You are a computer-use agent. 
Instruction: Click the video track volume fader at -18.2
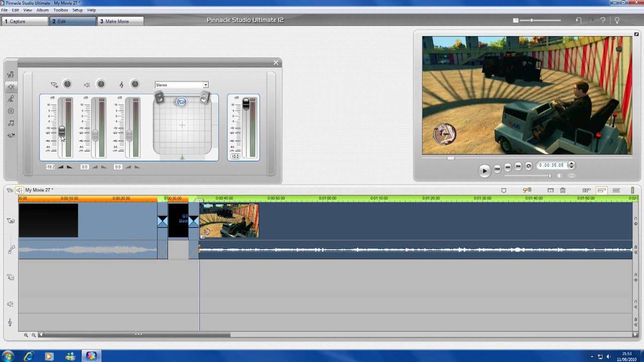(x=62, y=131)
